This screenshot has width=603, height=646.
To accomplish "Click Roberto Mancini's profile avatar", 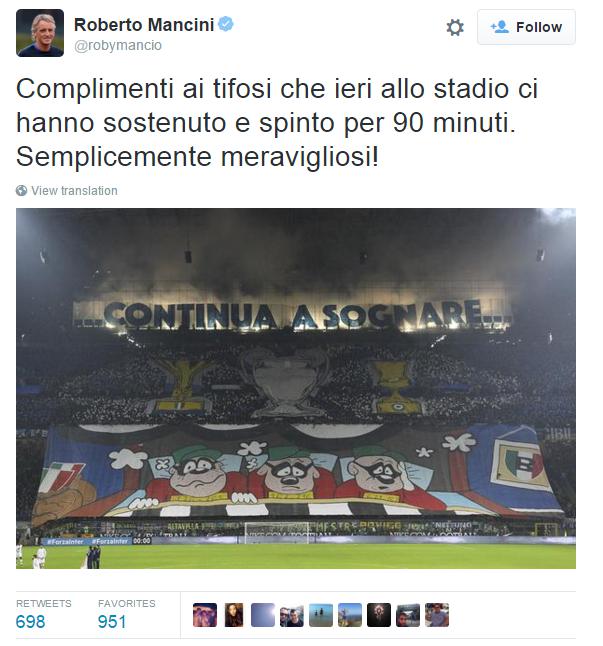I will tap(40, 33).
